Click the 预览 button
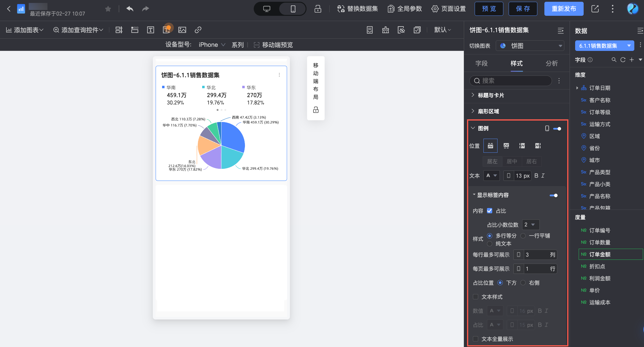This screenshot has height=347, width=644. 489,9
